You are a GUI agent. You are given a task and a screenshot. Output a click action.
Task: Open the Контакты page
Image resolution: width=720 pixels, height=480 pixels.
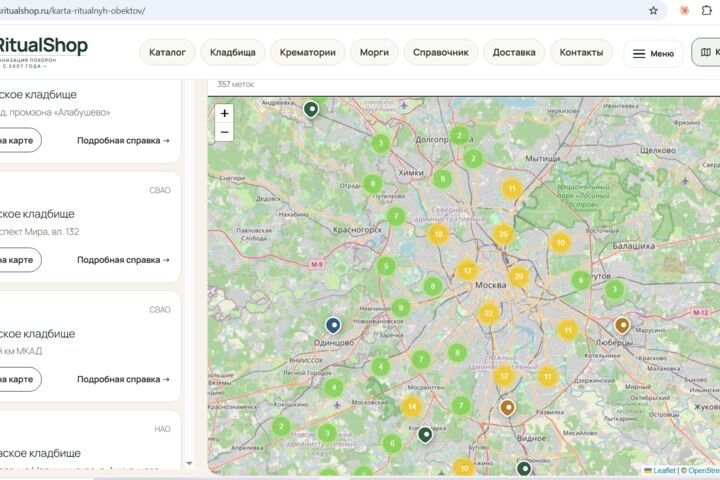point(581,52)
